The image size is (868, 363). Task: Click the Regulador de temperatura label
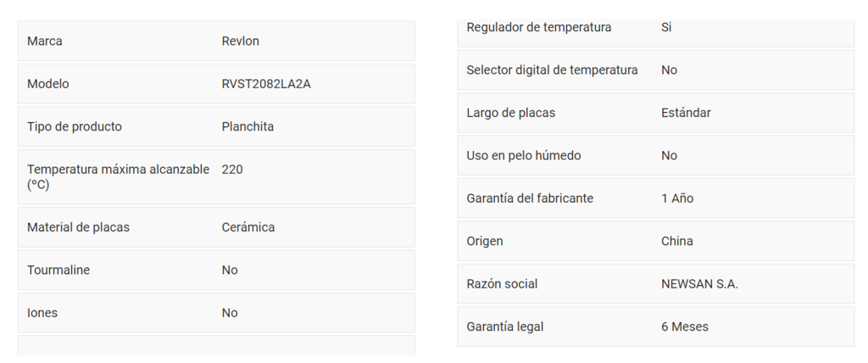click(538, 27)
